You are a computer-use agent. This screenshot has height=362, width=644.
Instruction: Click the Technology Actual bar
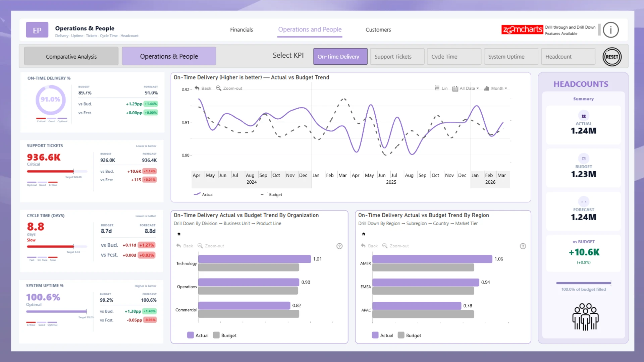(254, 259)
